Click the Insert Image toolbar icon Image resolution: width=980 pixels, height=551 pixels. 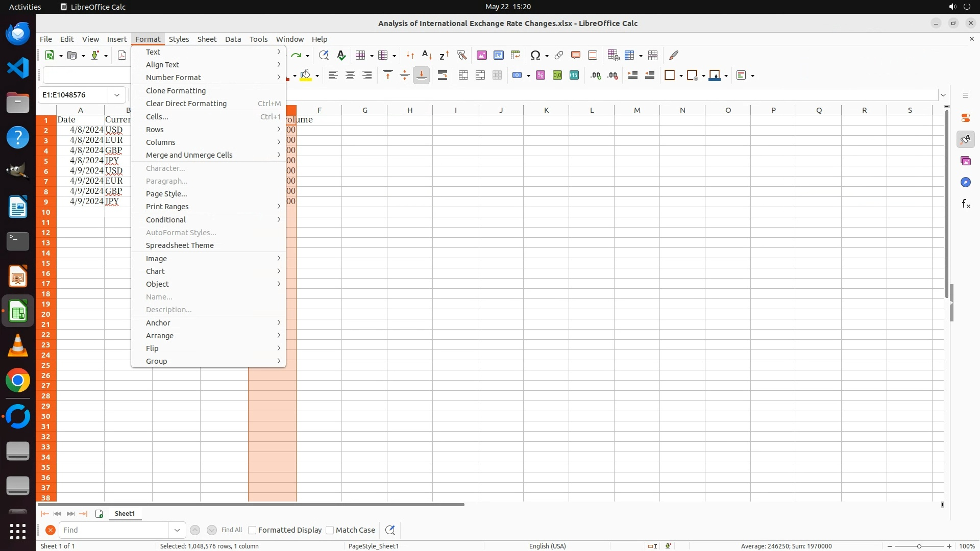(x=481, y=55)
